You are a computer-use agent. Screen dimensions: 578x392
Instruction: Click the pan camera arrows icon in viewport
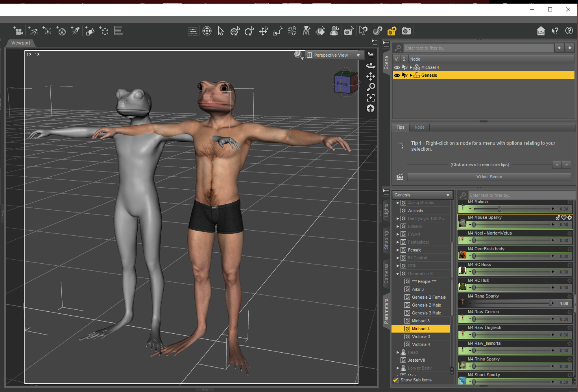(x=371, y=76)
